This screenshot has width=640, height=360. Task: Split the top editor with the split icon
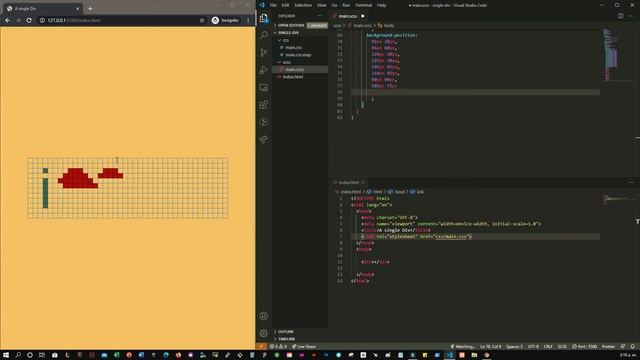click(620, 16)
